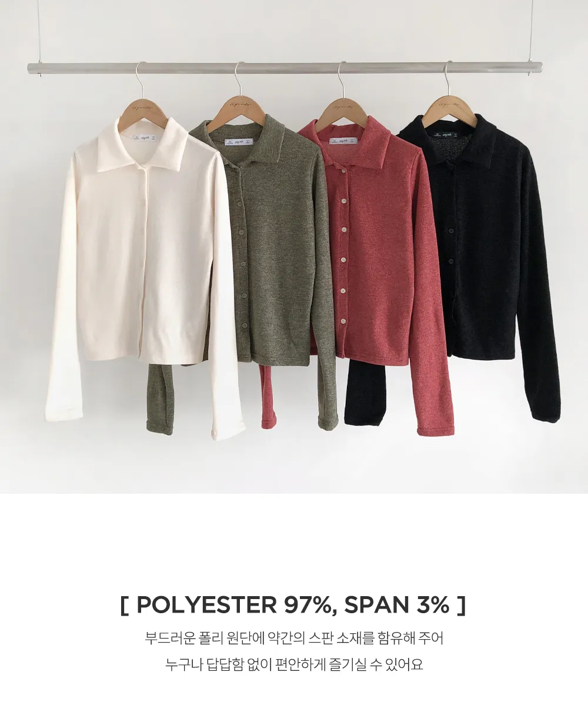Click the POLYESTER 97%, SPAN 3% heading

pos(293,605)
